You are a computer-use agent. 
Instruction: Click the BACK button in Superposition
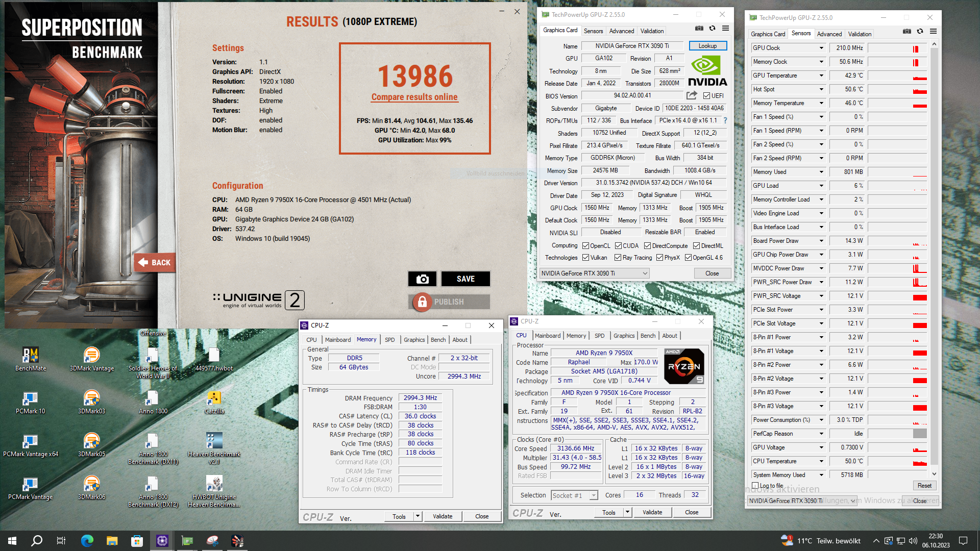click(x=155, y=262)
